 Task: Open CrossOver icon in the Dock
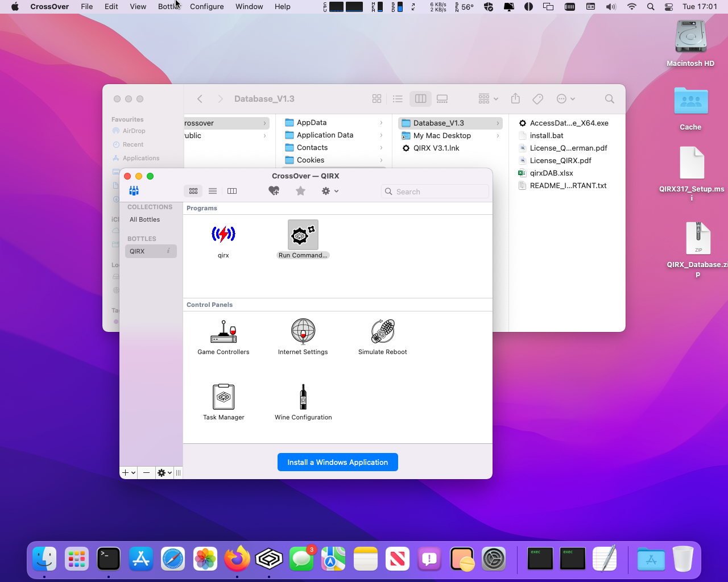269,559
